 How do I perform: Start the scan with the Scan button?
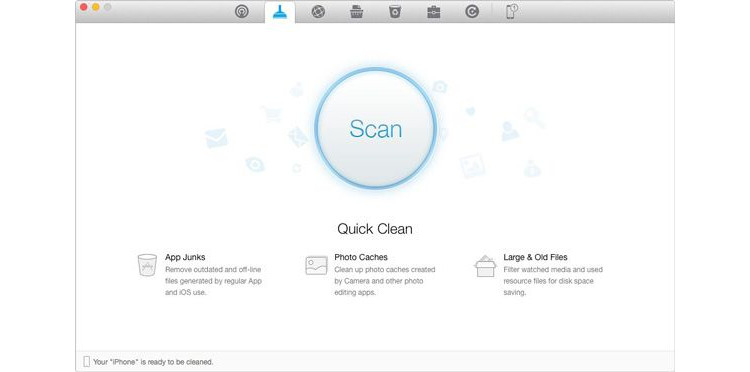pos(375,129)
